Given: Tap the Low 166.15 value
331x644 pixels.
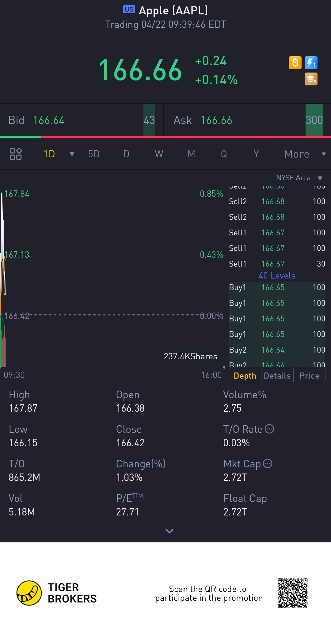Looking at the screenshot, I should point(23,443).
